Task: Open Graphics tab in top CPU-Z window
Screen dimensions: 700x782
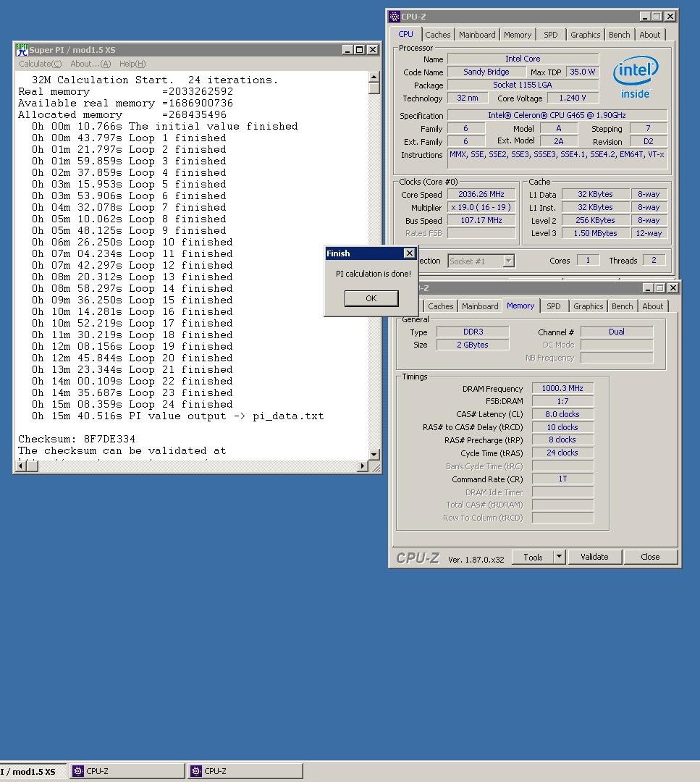Action: pyautogui.click(x=586, y=35)
